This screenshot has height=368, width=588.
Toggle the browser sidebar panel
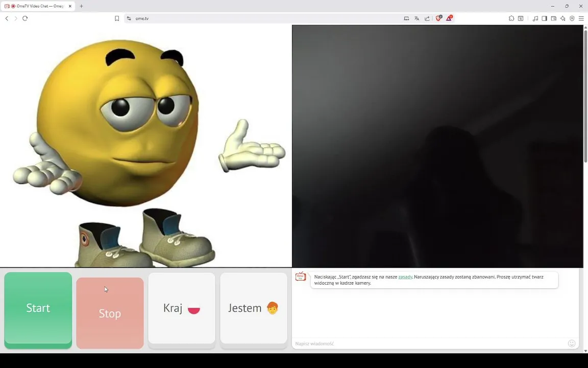click(545, 18)
